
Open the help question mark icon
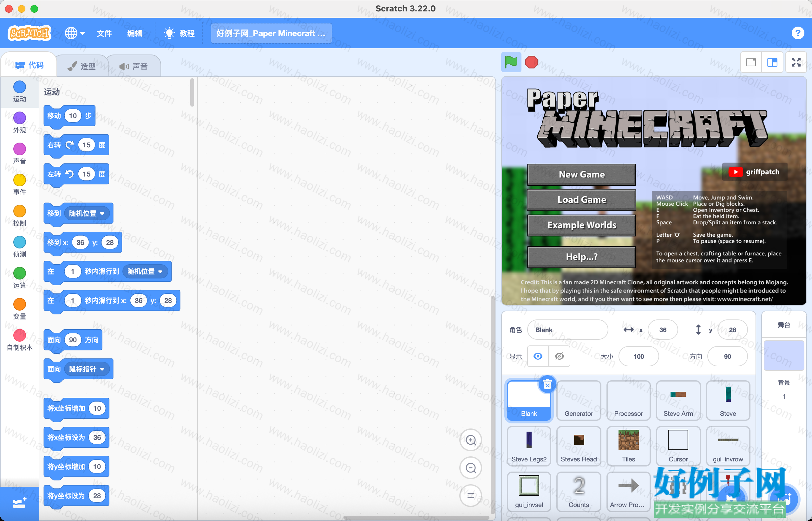[798, 33]
